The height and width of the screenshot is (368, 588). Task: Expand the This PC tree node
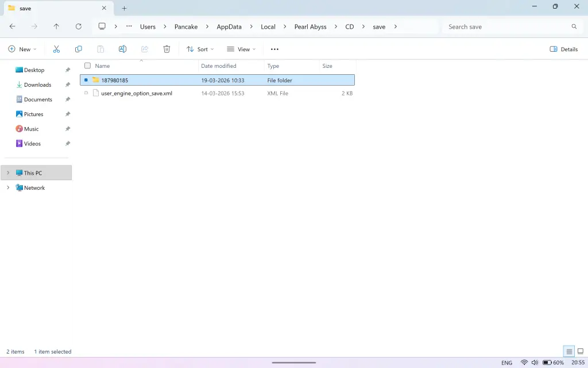click(x=8, y=172)
